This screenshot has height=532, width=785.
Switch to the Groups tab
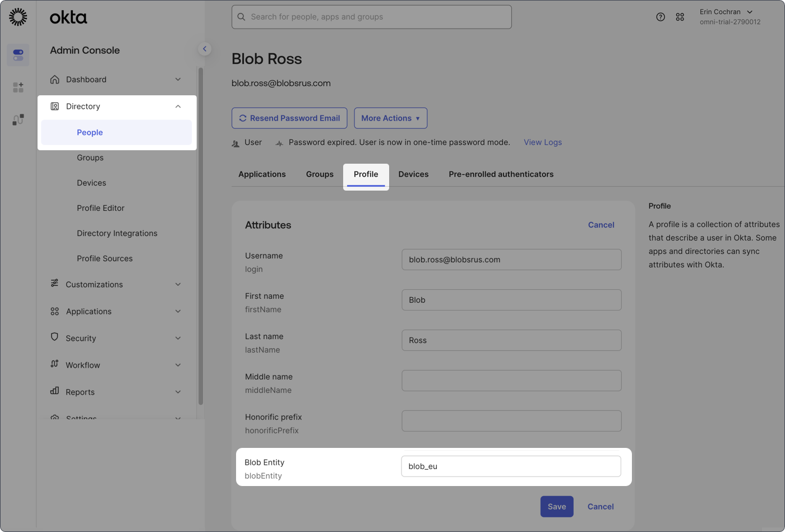320,174
